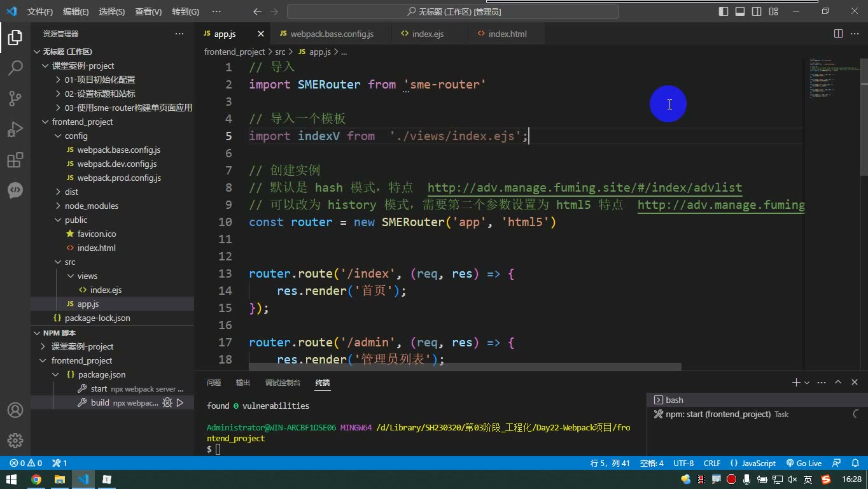Run the build npm script
Viewport: 868px width, 489px height.
point(180,402)
